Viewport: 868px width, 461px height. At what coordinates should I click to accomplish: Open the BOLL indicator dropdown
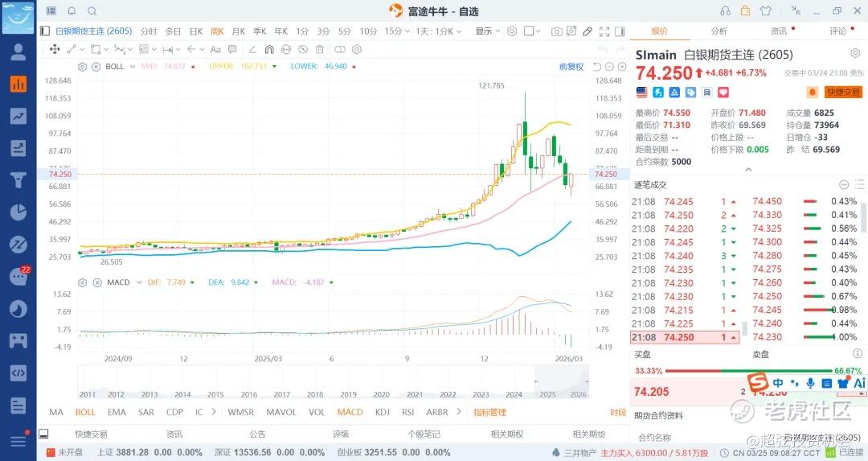pyautogui.click(x=133, y=67)
